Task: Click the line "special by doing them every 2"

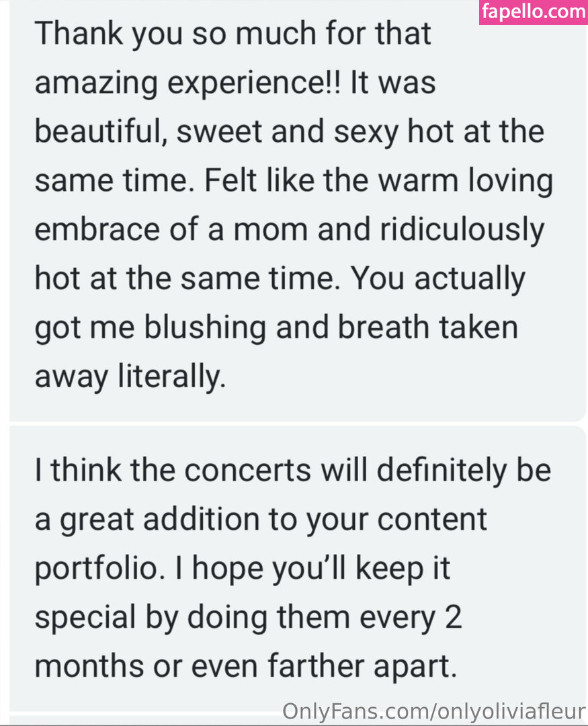Action: point(248,618)
